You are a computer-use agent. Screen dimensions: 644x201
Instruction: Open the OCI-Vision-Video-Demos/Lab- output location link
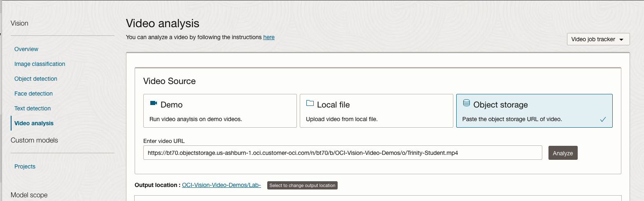tap(222, 185)
